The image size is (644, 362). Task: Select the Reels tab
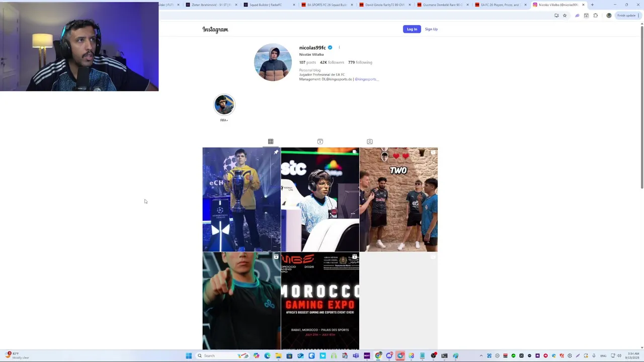(x=320, y=141)
